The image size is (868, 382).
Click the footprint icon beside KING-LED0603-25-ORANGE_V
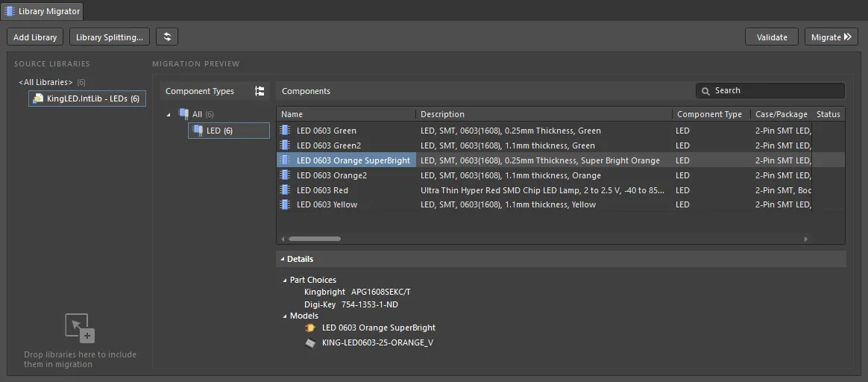point(310,342)
